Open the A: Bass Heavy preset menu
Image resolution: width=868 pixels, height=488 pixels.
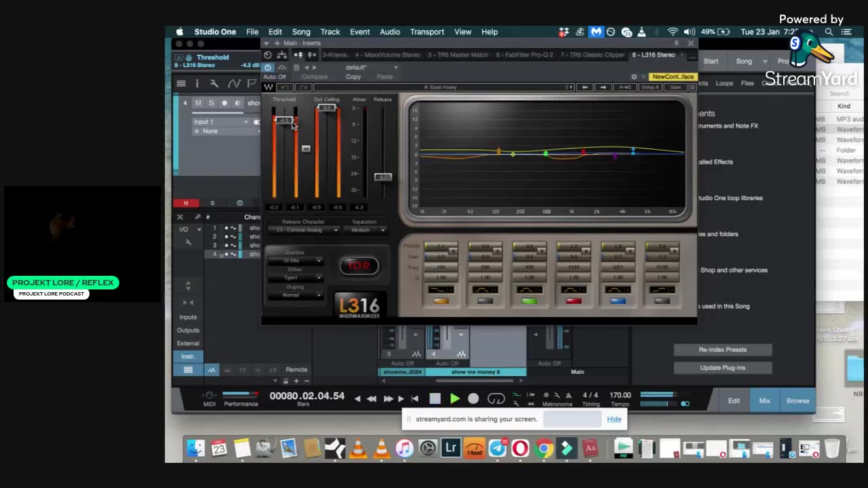pos(443,87)
